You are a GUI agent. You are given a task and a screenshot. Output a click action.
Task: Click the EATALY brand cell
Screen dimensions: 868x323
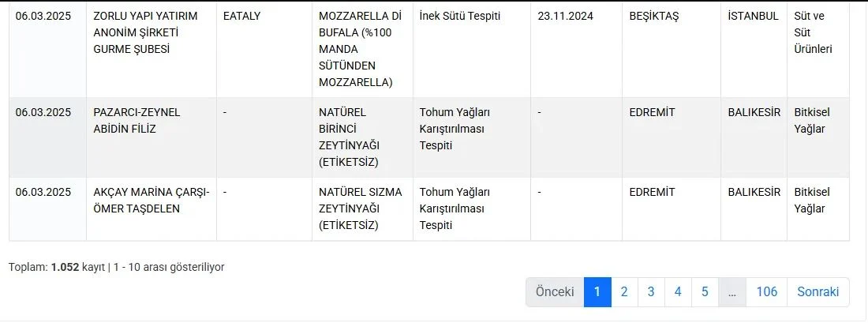pyautogui.click(x=264, y=49)
